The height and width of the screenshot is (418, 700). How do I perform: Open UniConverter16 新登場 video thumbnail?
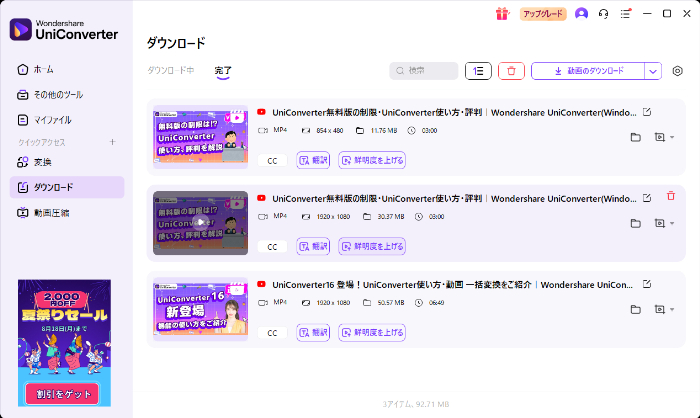tap(200, 309)
